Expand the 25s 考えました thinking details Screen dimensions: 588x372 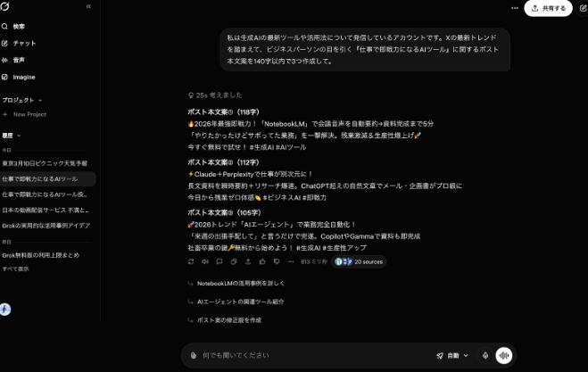coord(215,95)
